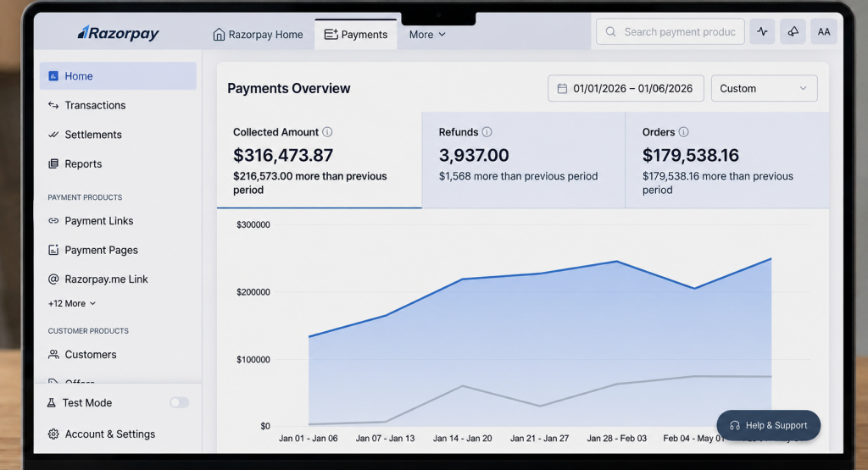Open Account & Settings
Screen dimensions: 868x470
109,434
